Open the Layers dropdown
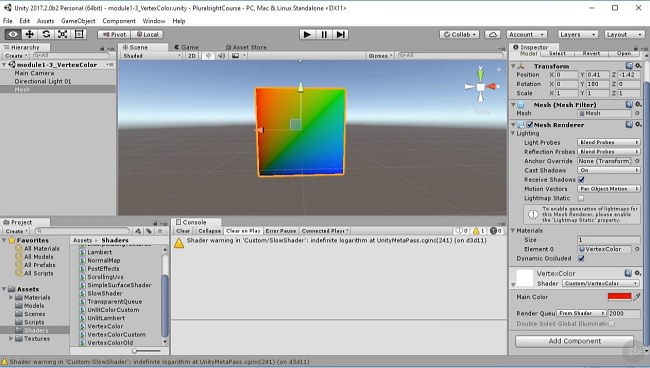This screenshot has height=368, width=650. (x=578, y=34)
